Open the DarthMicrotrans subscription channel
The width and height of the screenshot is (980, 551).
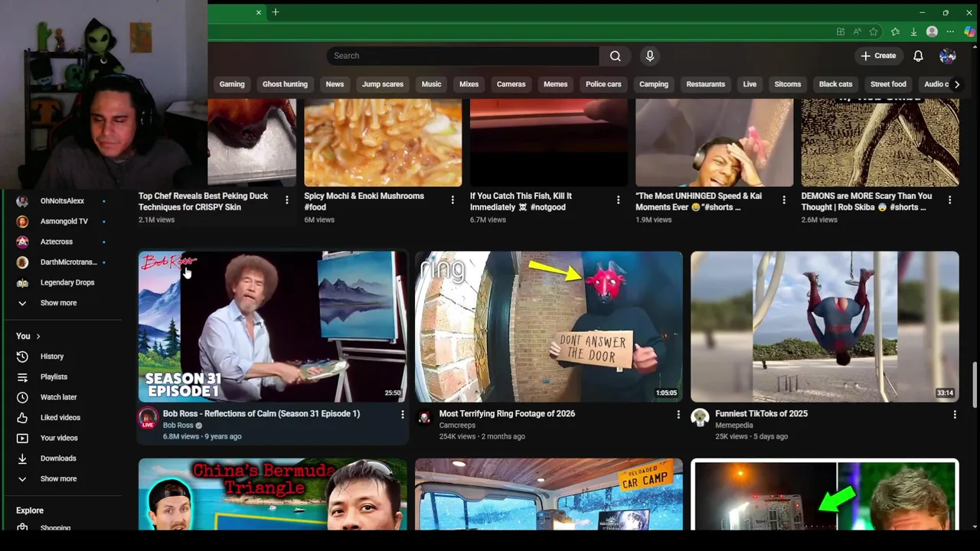pos(67,262)
